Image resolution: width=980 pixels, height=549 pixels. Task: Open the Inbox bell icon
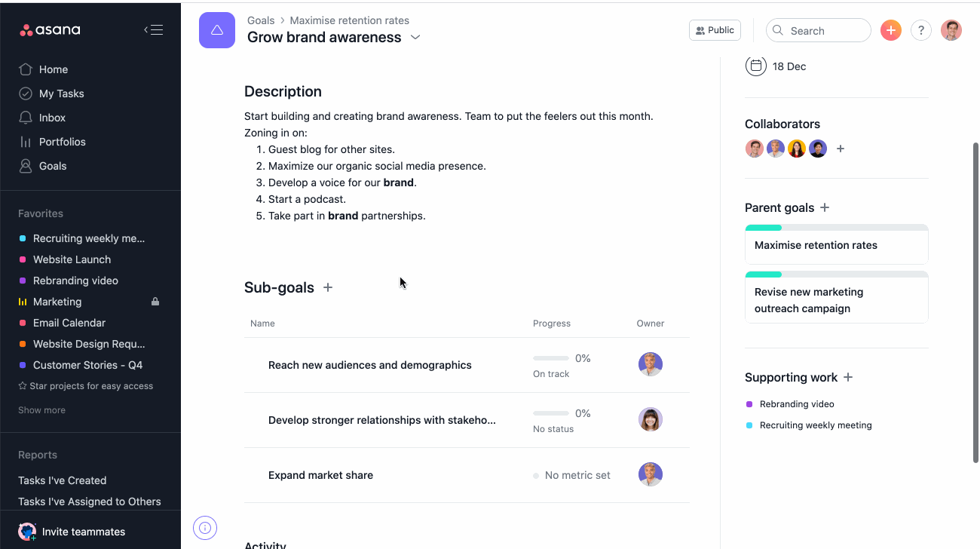26,118
